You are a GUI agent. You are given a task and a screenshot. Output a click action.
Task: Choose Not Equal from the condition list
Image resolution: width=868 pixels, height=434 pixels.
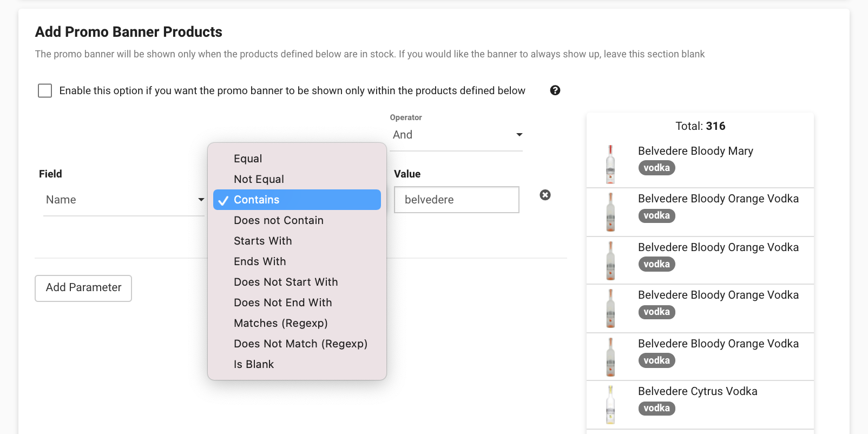[297, 179]
